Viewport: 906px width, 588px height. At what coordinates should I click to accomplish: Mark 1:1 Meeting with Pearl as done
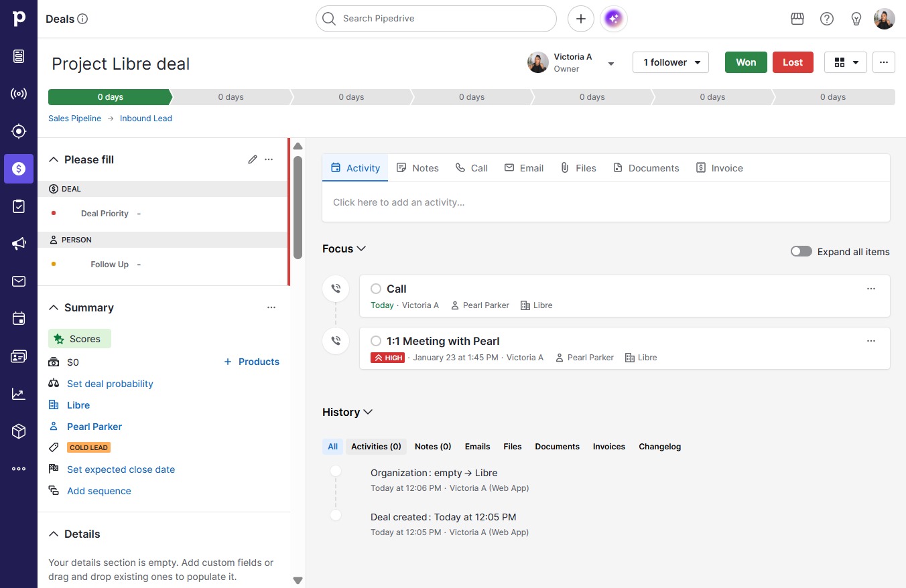click(x=376, y=341)
